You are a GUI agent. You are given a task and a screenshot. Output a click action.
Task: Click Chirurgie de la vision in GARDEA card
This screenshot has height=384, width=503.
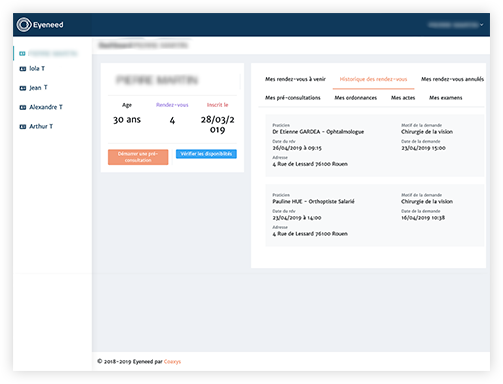[427, 132]
